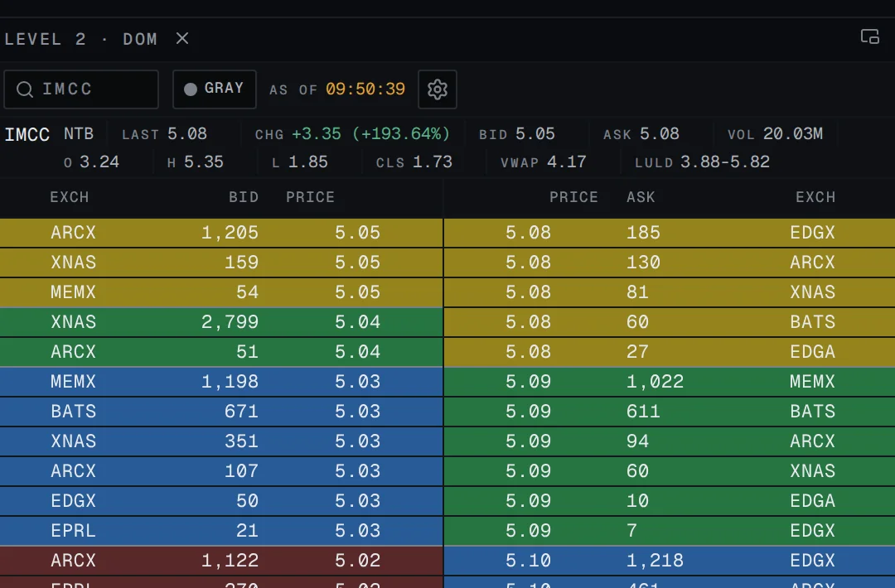Select the IMCC ticker label
Image resolution: width=895 pixels, height=588 pixels.
click(27, 135)
